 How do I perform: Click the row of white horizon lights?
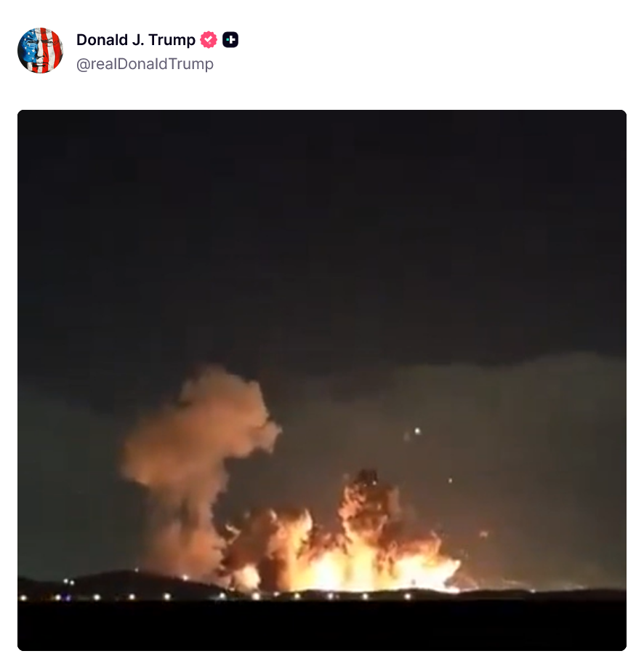click(x=214, y=596)
